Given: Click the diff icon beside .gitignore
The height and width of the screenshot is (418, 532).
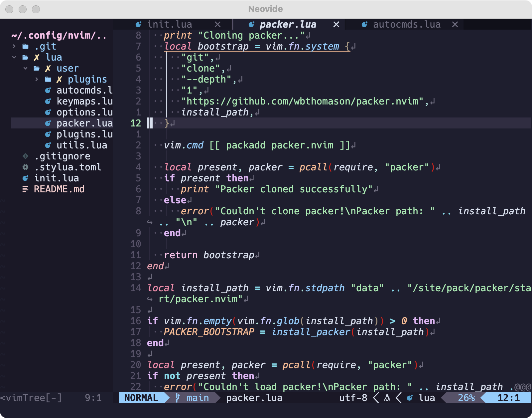Looking at the screenshot, I should pyautogui.click(x=25, y=156).
